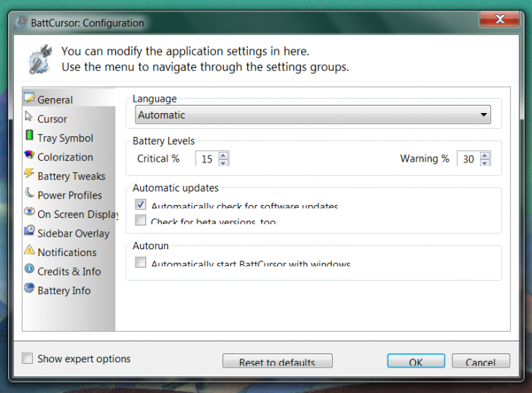This screenshot has width=532, height=393.
Task: Click the Battery Tweaks lightning icon
Action: click(x=29, y=173)
